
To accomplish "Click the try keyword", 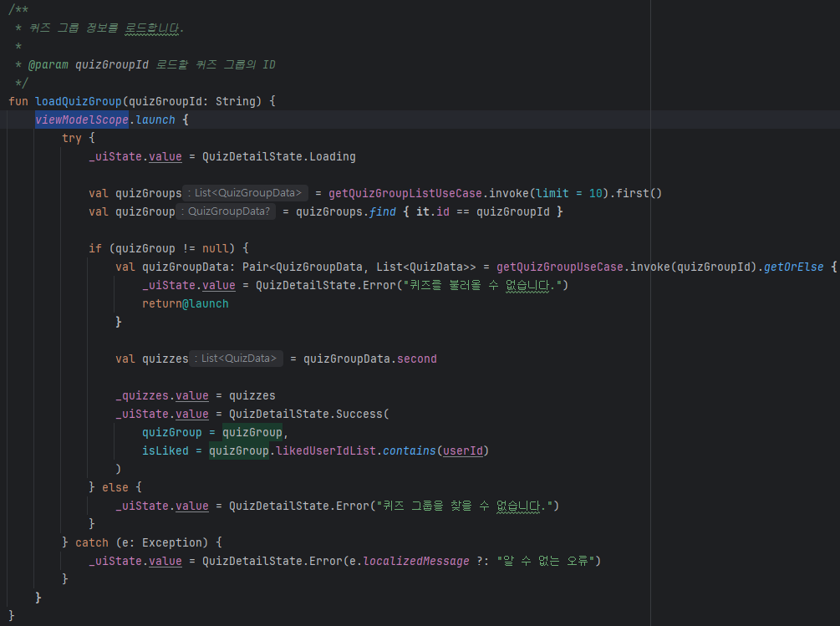I will click(x=72, y=138).
